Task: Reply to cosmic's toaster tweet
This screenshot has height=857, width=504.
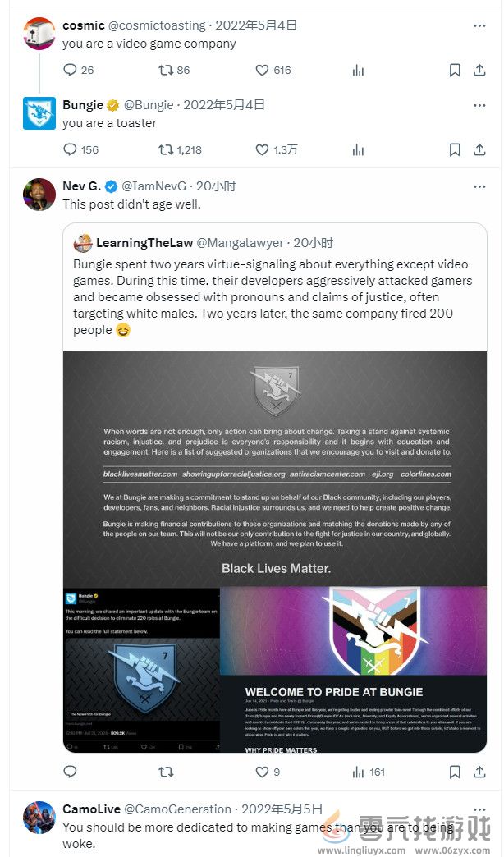Action: [72, 70]
